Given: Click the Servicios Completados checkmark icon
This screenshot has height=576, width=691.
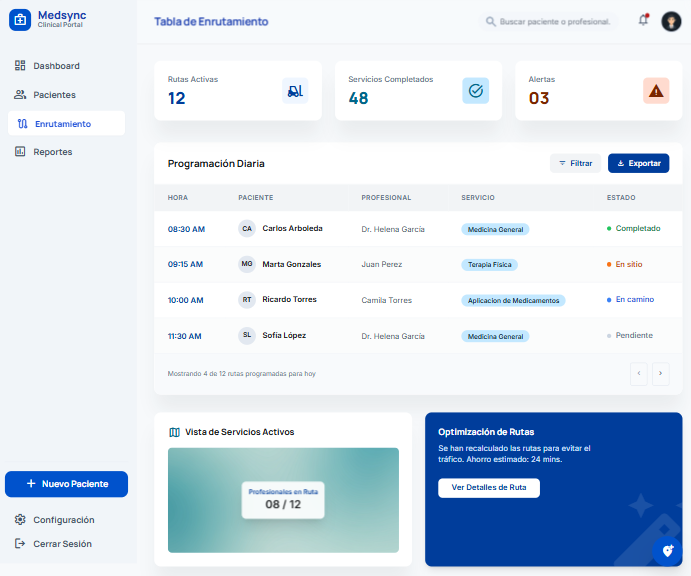Looking at the screenshot, I should tap(475, 91).
